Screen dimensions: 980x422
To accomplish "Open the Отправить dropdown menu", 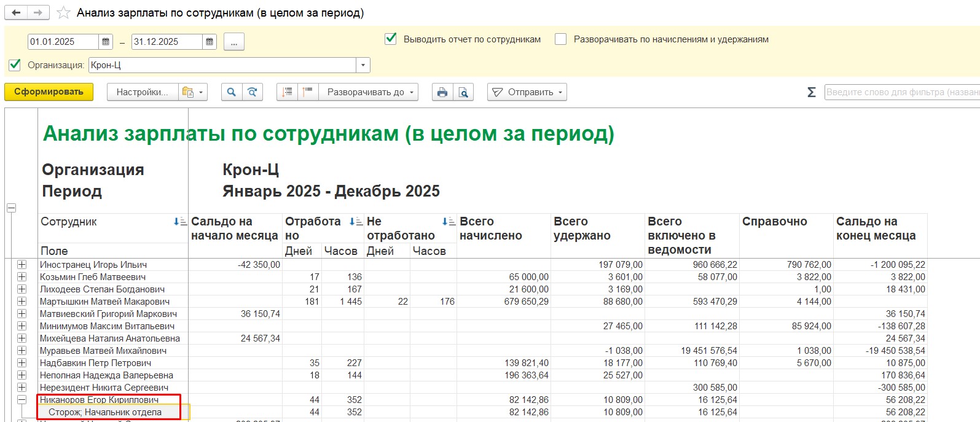I will [527, 92].
